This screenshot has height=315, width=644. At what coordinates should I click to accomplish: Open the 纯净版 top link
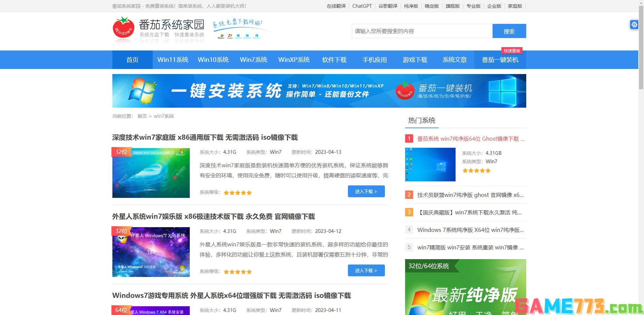tap(411, 6)
